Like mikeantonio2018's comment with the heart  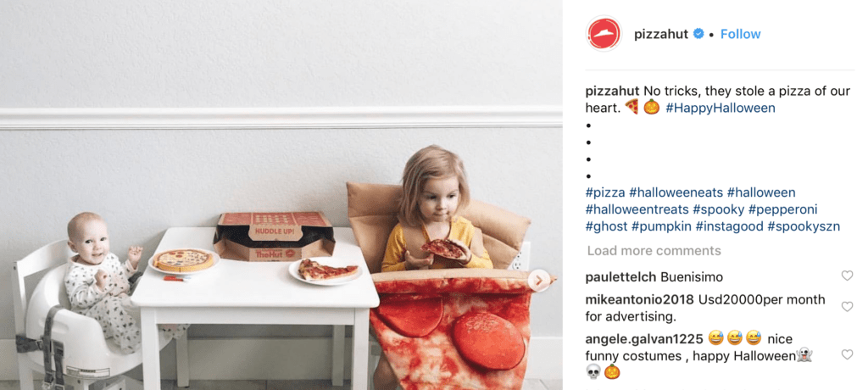coord(847,306)
